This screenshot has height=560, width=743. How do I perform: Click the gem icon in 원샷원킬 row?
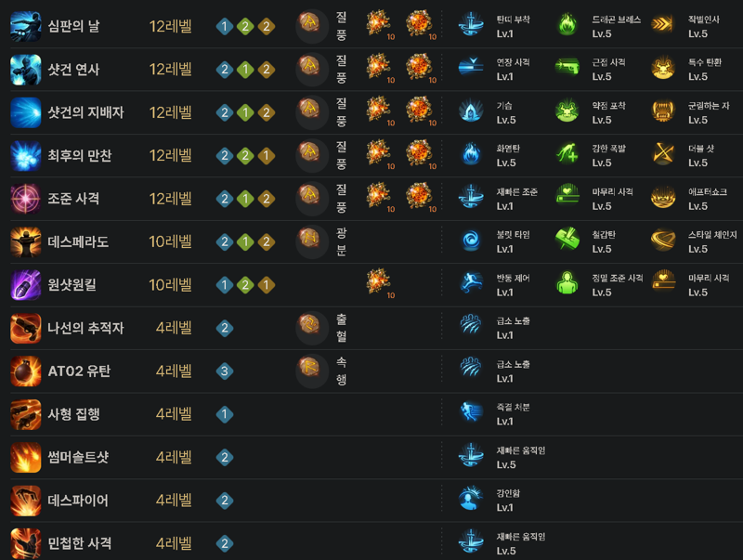(379, 281)
